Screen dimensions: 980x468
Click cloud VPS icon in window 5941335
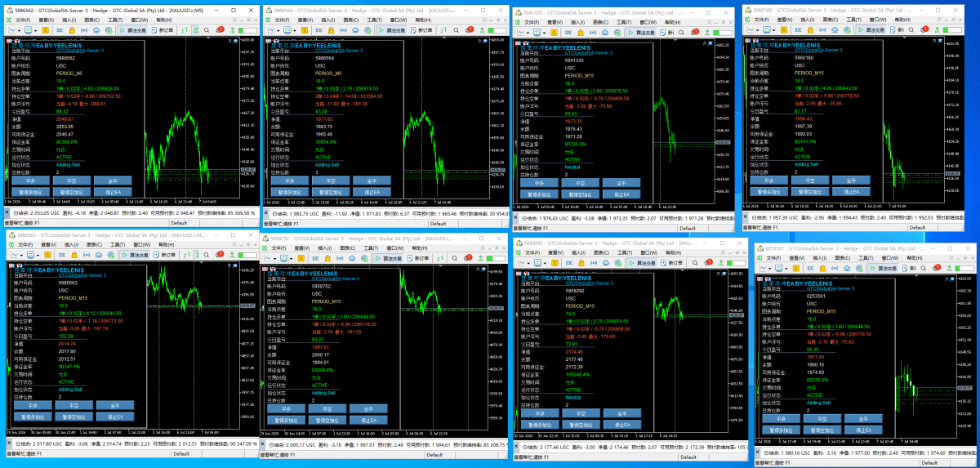(x=605, y=32)
